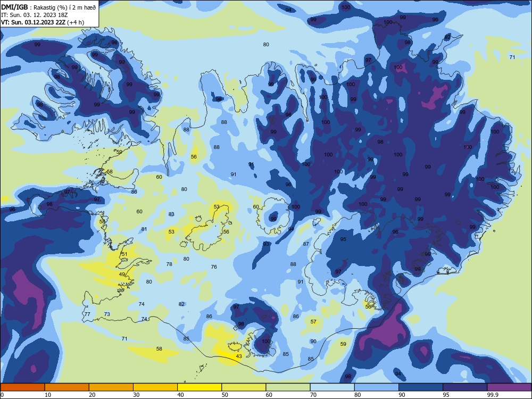Viewport: 532px width, 399px height.
Task: Click the map value '73'
Action: click(x=107, y=314)
